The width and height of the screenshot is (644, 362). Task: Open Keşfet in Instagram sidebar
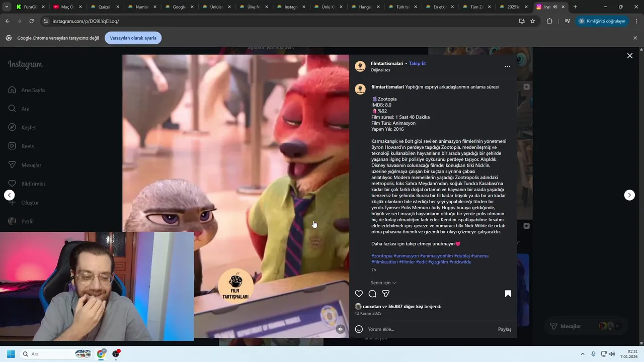(23, 127)
